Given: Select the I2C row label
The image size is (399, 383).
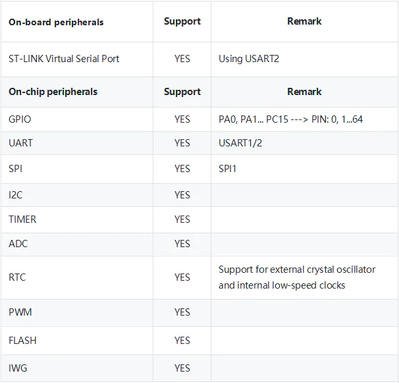Looking at the screenshot, I should coord(16,195).
